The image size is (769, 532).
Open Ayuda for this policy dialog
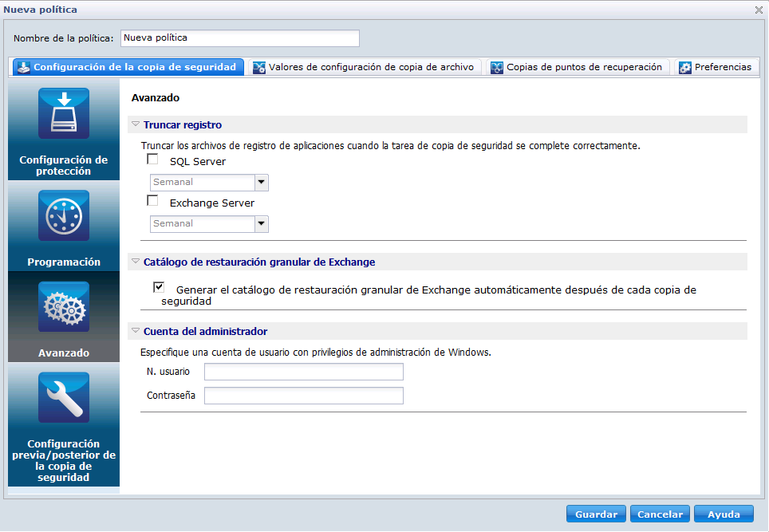724,514
